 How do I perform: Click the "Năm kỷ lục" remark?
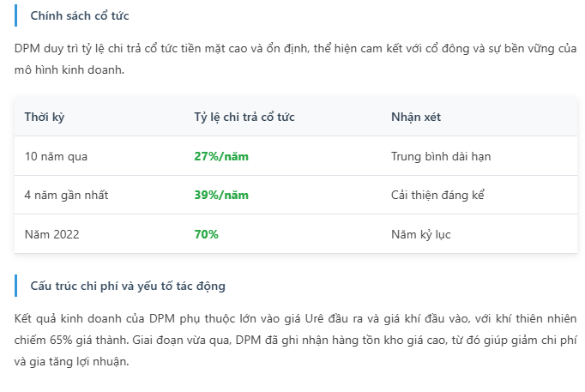(x=420, y=233)
